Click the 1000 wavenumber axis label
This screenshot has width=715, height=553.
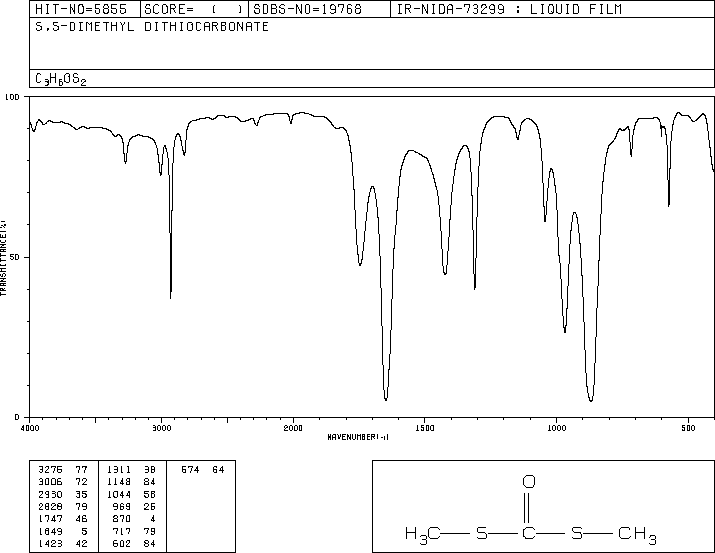point(556,428)
